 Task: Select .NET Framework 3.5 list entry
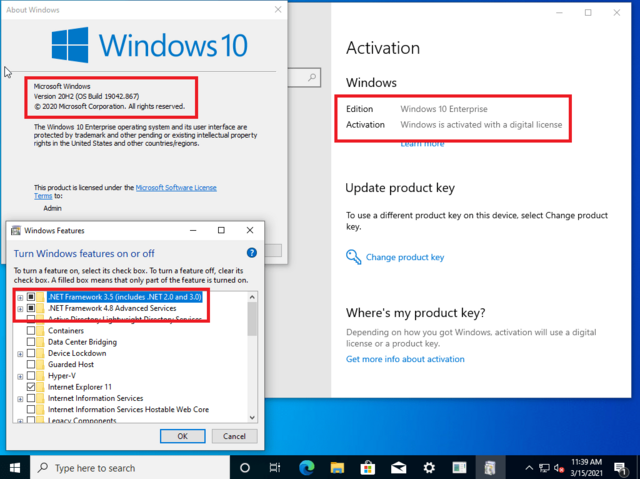124,297
